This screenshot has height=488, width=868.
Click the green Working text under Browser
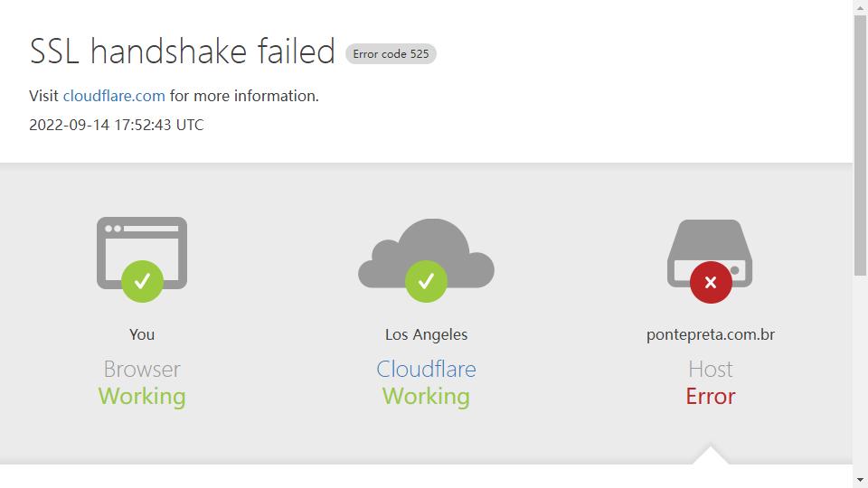pos(142,397)
